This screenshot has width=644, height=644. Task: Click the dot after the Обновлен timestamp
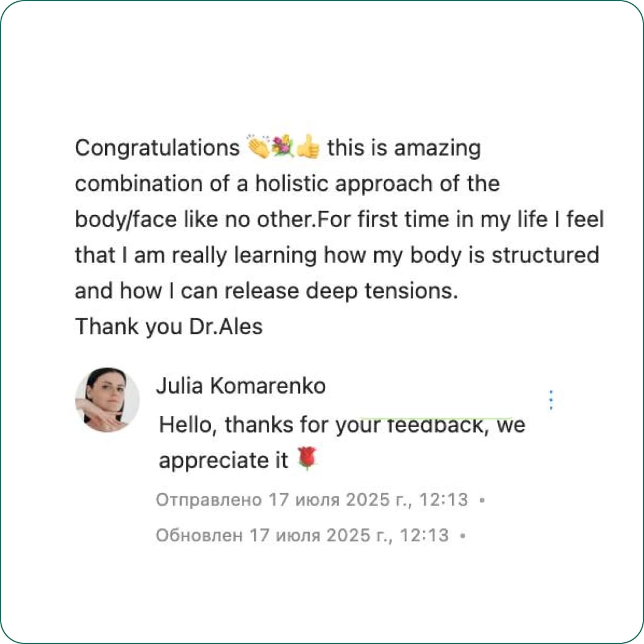coord(462,536)
